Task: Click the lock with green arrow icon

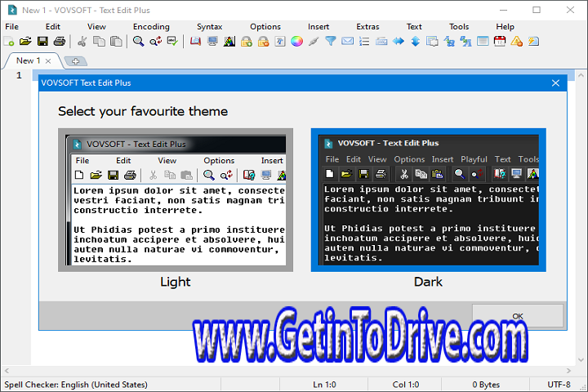Action: click(x=247, y=42)
